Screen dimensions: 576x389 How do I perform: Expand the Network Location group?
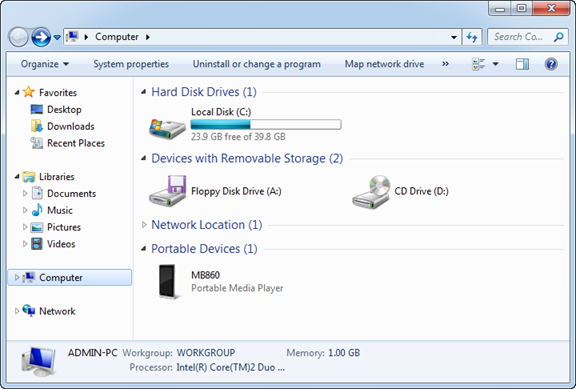click(144, 224)
